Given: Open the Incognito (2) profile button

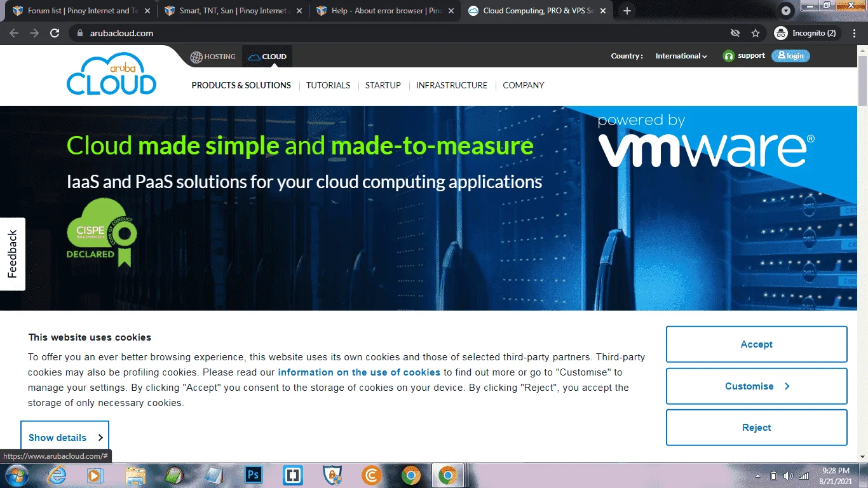Looking at the screenshot, I should click(x=806, y=33).
